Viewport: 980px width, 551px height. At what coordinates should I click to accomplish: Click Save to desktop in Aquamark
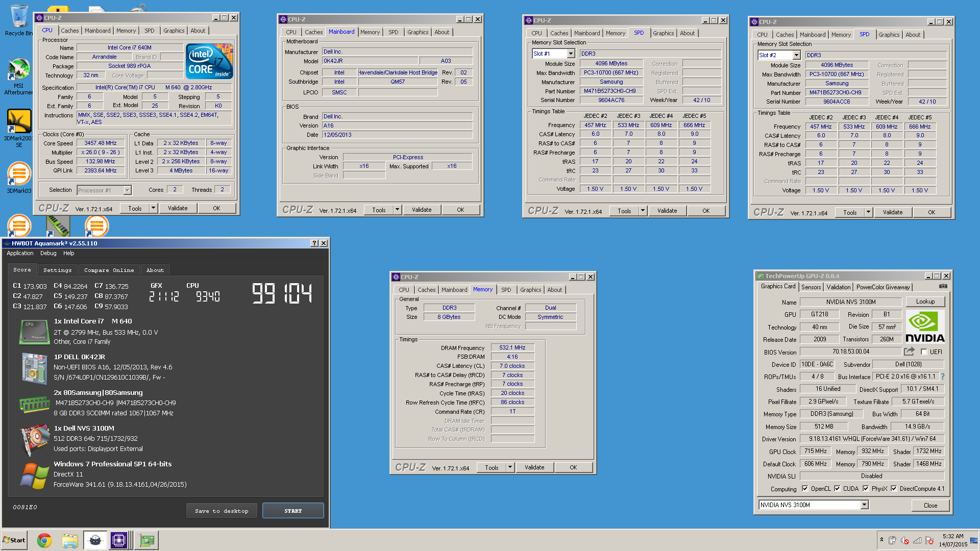click(222, 511)
